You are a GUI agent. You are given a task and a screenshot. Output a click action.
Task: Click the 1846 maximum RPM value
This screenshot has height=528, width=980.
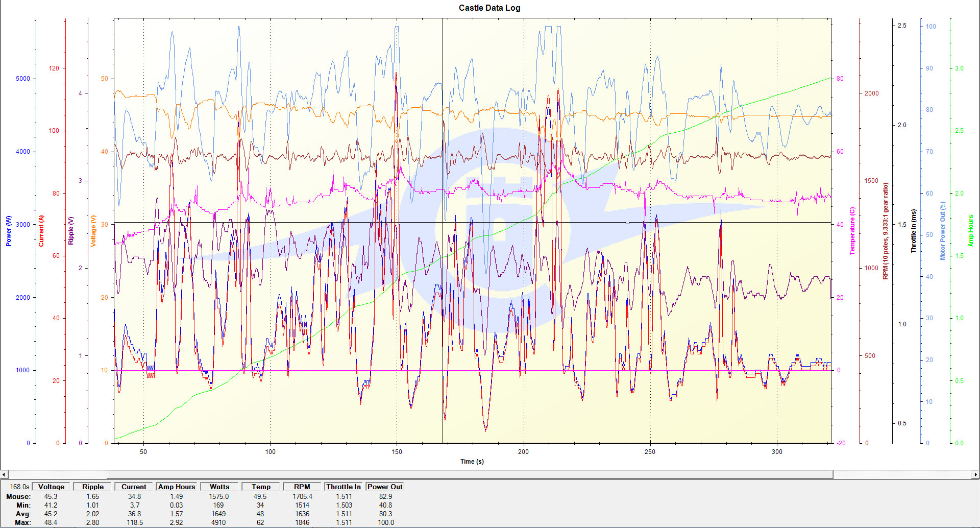click(x=302, y=522)
